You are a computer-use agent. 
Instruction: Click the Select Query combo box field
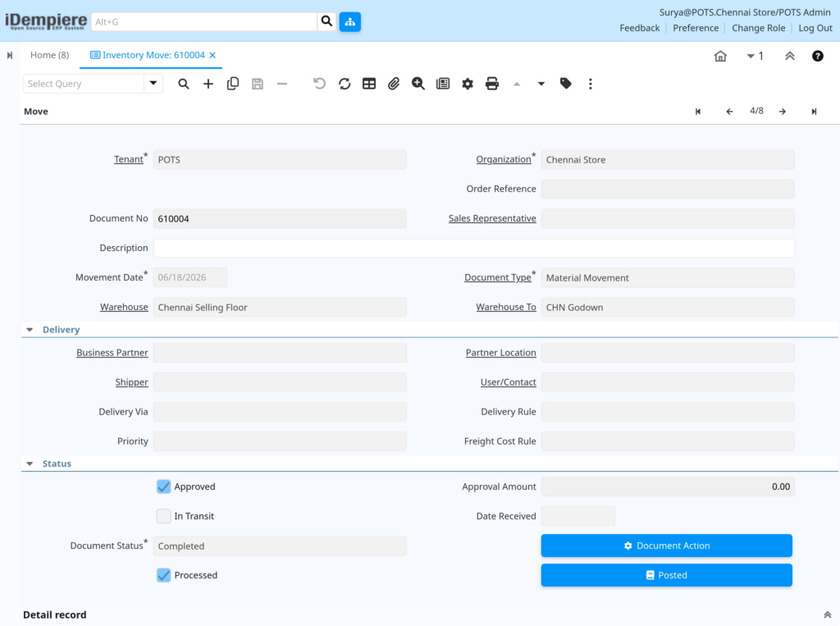point(84,84)
